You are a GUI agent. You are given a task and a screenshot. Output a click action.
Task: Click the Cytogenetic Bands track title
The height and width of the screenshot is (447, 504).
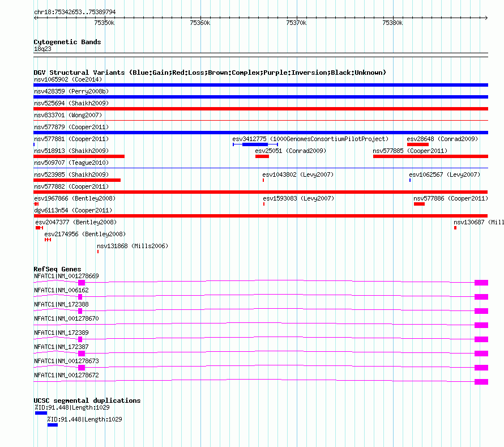click(67, 42)
